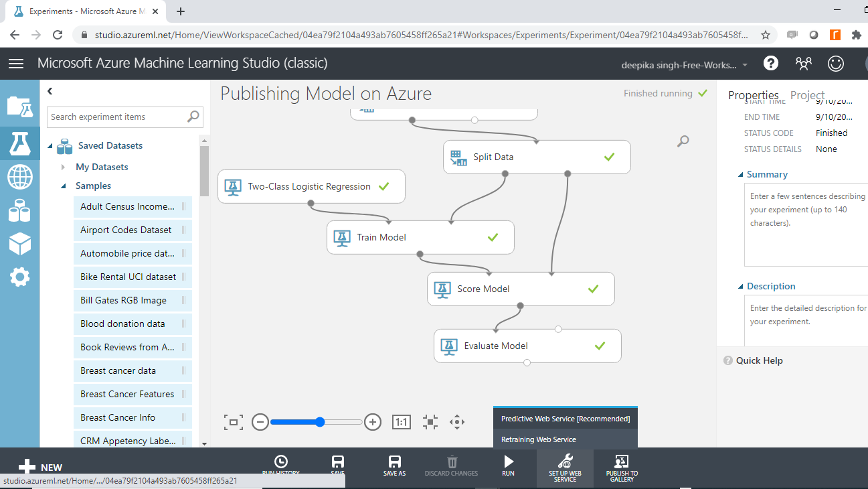Select Adult Census Income dataset

click(x=133, y=206)
